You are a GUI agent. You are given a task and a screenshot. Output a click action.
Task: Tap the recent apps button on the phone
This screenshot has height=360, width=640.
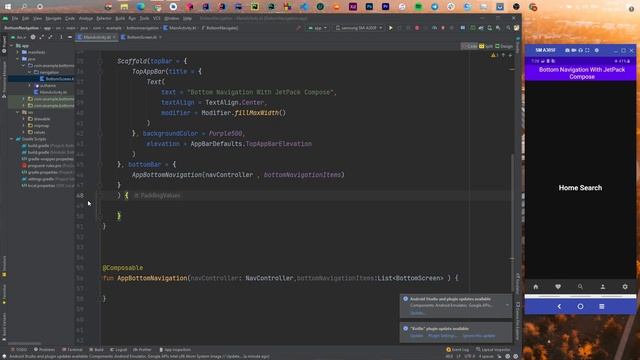(602, 307)
